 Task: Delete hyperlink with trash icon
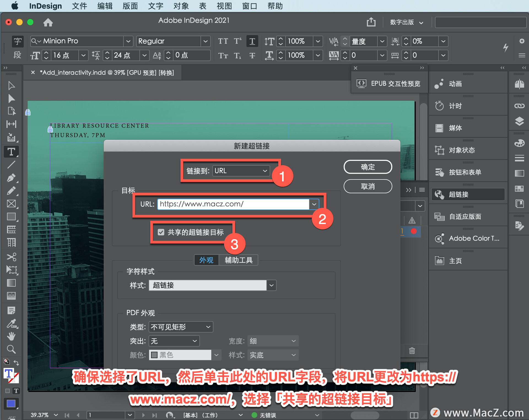412,350
